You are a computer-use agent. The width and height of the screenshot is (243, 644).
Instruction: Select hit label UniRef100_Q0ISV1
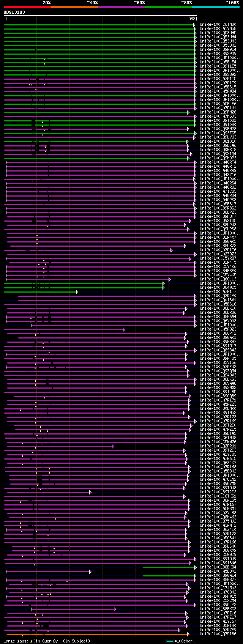point(218,300)
